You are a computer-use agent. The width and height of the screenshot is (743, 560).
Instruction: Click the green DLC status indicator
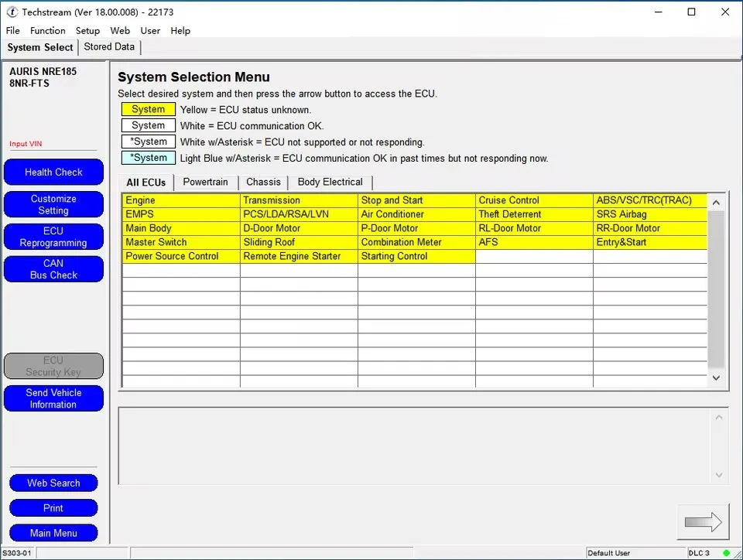point(726,553)
